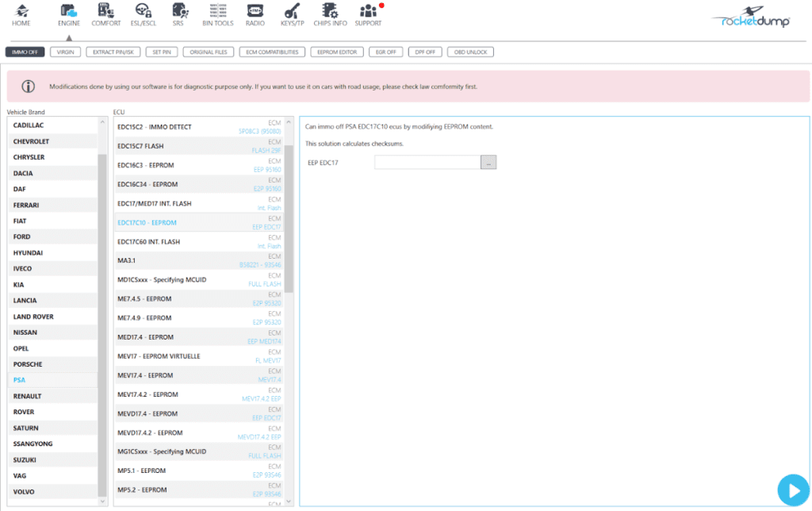Switch to the EGR OFF tab
Image resolution: width=812 pixels, height=511 pixels.
(386, 52)
